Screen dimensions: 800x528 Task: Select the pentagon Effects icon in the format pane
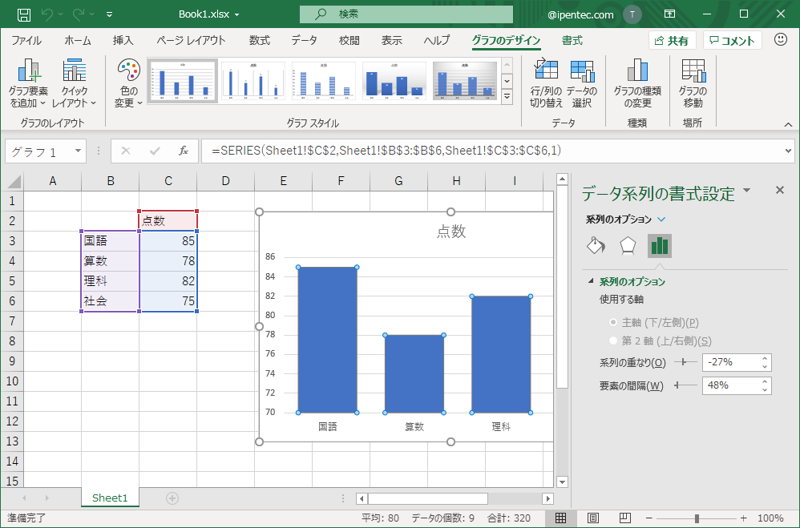(627, 246)
